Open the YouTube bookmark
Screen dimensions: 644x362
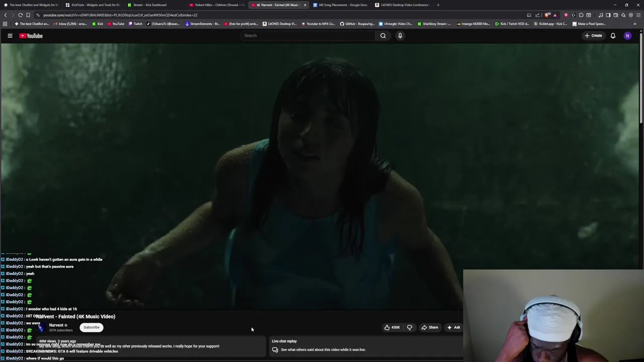pyautogui.click(x=116, y=24)
